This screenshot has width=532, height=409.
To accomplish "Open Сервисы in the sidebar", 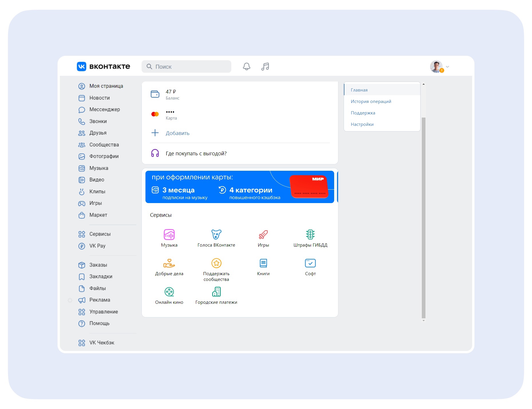I will [94, 234].
